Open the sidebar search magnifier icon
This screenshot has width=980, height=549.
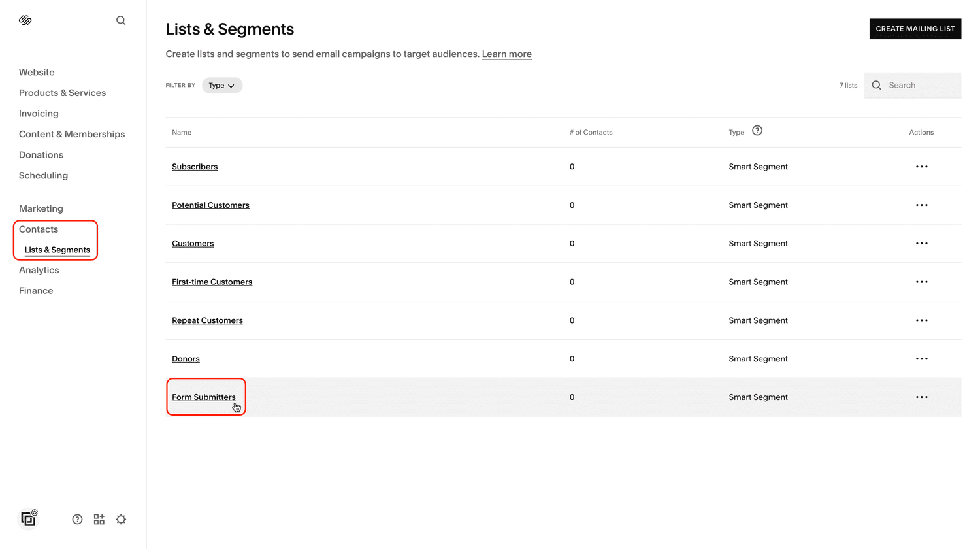[121, 20]
